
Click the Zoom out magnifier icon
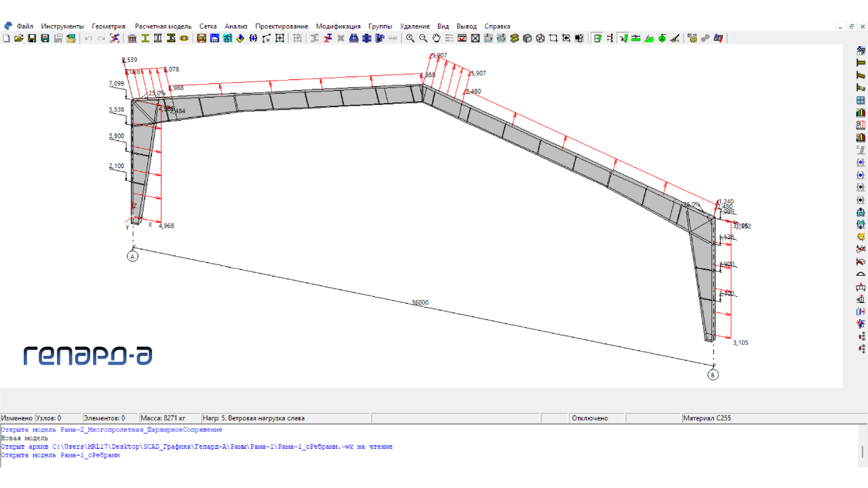tap(423, 39)
